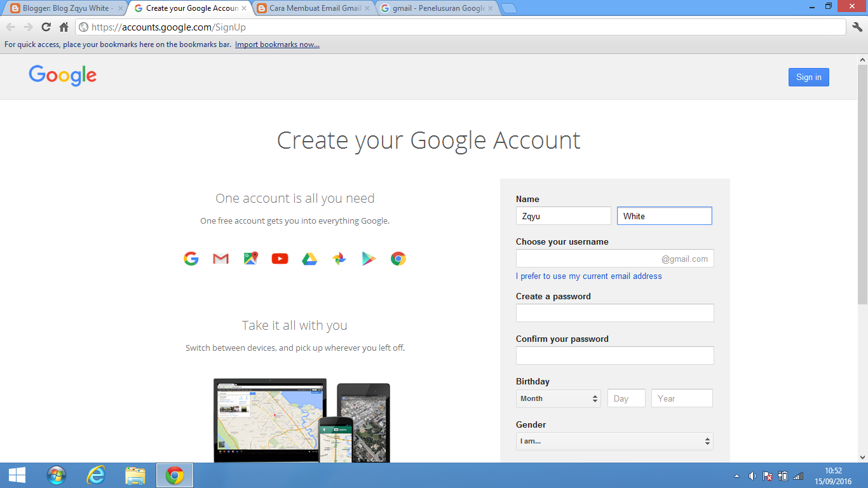This screenshot has width=868, height=488.
Task: Click the blue Sign in button
Action: click(809, 77)
